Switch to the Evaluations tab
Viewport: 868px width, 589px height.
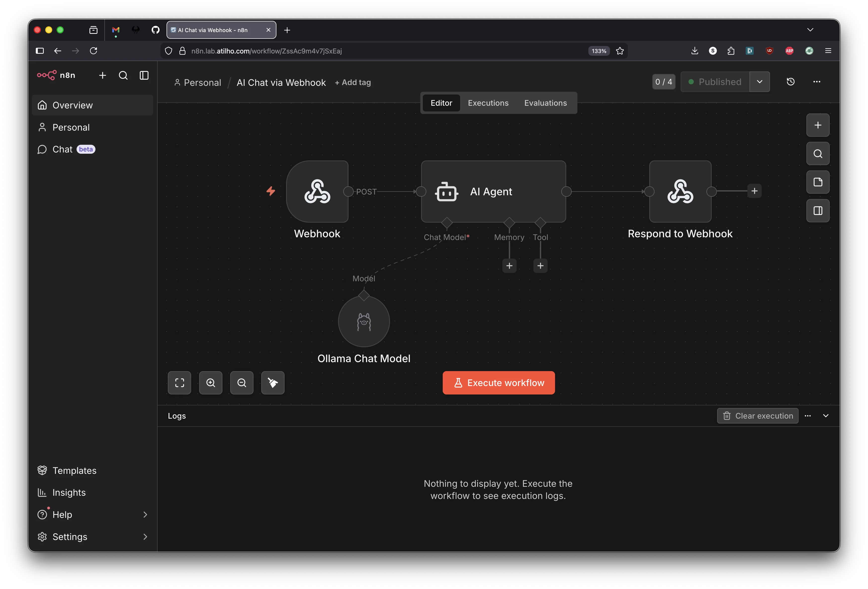(x=545, y=103)
